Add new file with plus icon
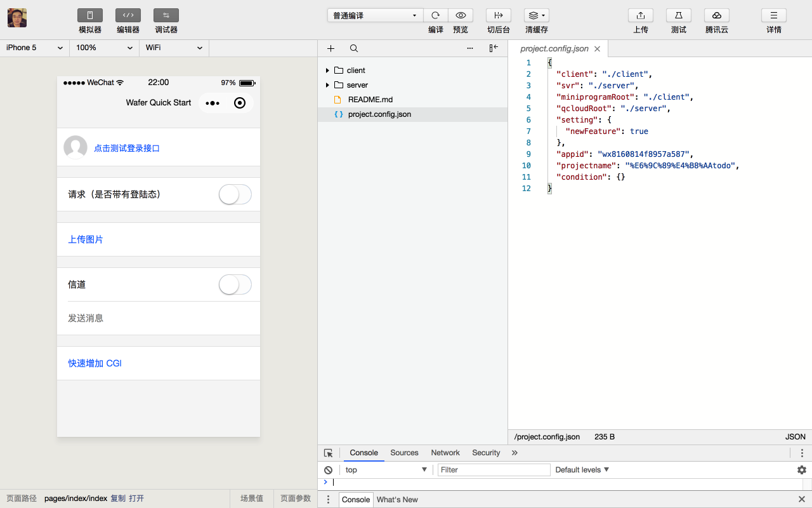This screenshot has height=508, width=812. [x=331, y=48]
